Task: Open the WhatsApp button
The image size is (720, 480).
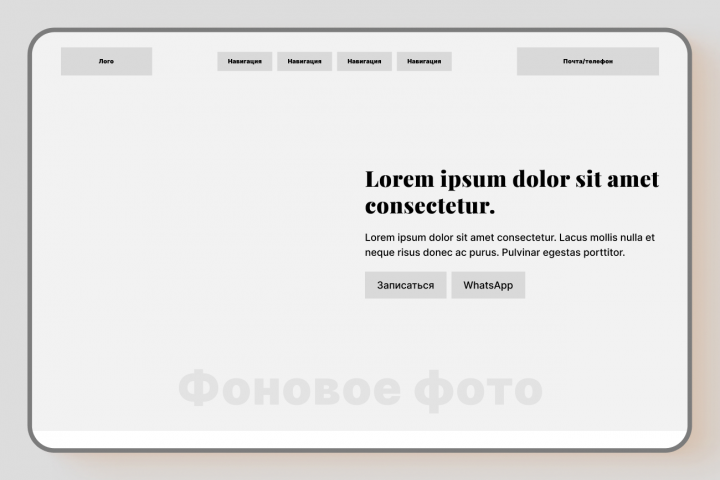Action: [488, 285]
